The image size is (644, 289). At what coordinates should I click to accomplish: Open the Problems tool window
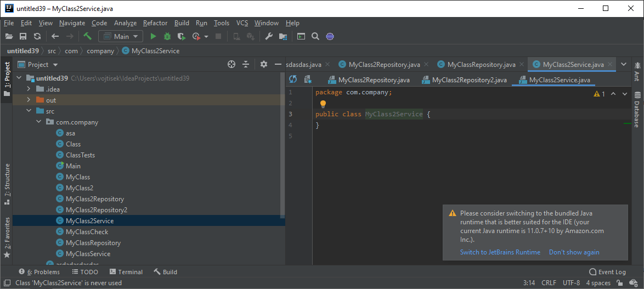pos(39,272)
